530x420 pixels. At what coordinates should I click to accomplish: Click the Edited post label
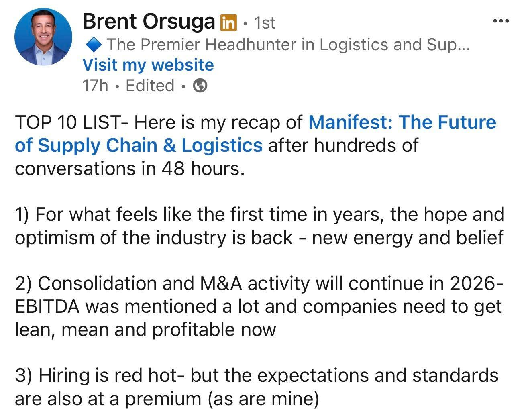tap(150, 86)
